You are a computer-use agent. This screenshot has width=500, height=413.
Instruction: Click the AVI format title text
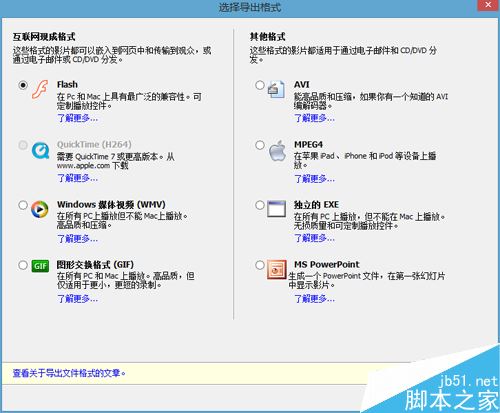tap(302, 85)
